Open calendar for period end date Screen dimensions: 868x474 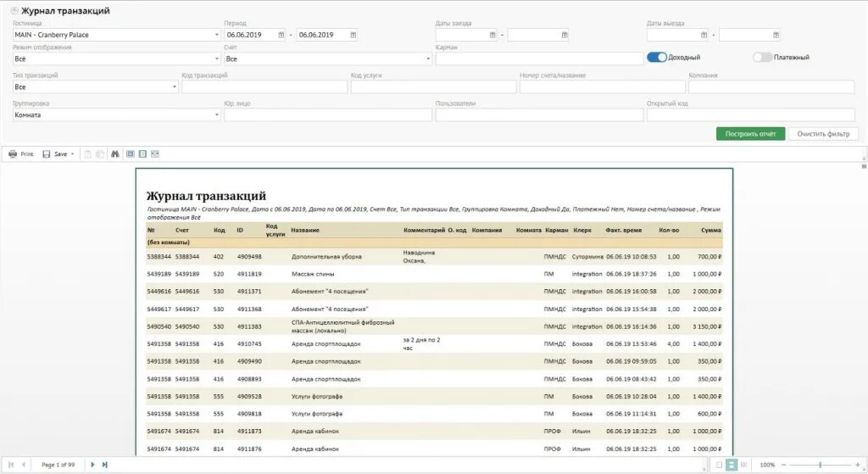(x=353, y=35)
